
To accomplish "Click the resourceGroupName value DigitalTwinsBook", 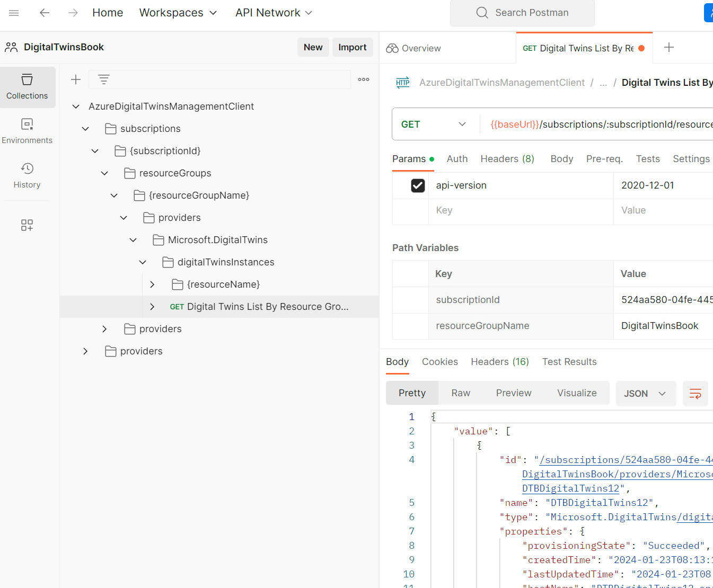I will tap(660, 326).
